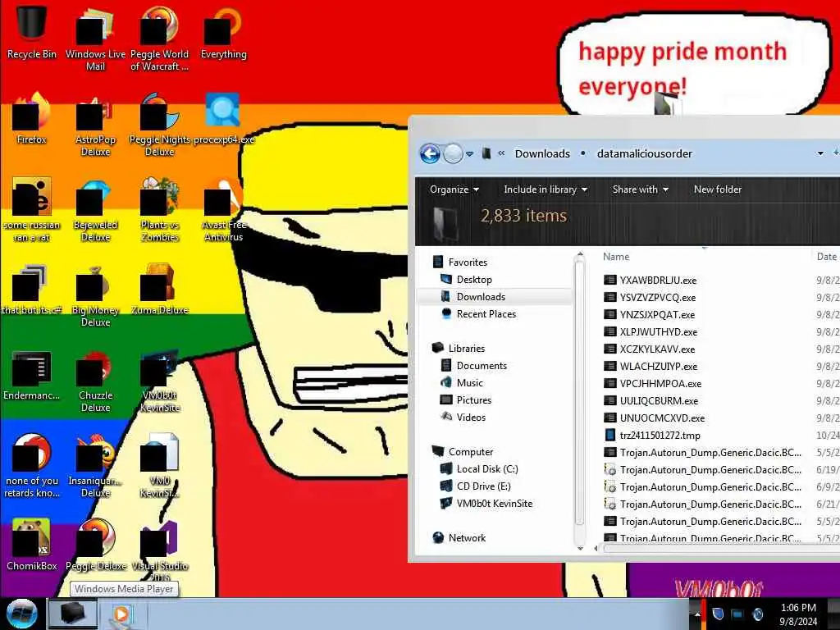Click the Explorer taskbar button
The image size is (840, 630).
point(73,614)
